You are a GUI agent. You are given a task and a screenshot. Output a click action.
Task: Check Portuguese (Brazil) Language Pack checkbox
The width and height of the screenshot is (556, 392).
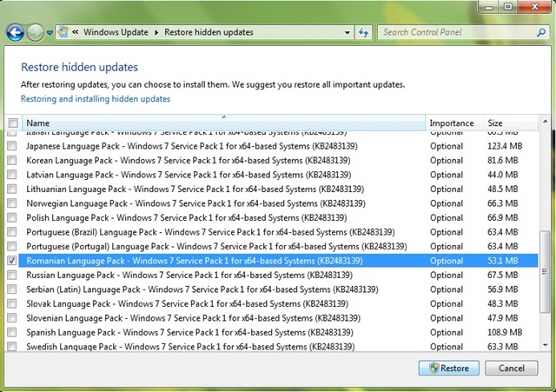click(x=12, y=232)
